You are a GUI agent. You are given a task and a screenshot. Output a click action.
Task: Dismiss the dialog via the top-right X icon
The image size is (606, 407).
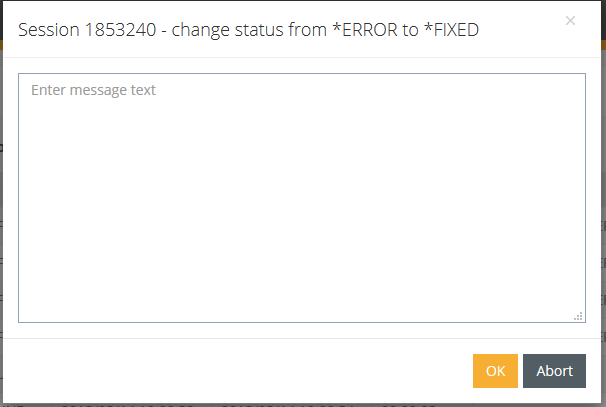point(570,20)
